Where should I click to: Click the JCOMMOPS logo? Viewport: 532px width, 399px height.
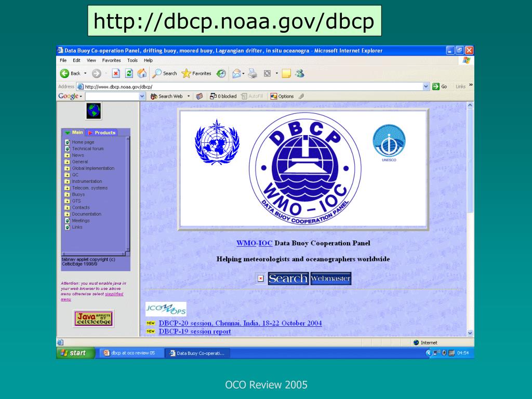click(166, 309)
